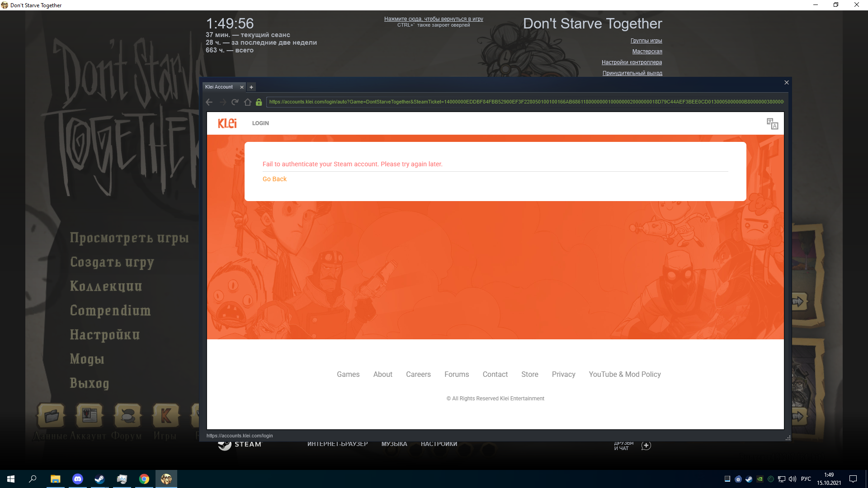Reload the Klei Account page
868x488 pixels.
click(235, 102)
